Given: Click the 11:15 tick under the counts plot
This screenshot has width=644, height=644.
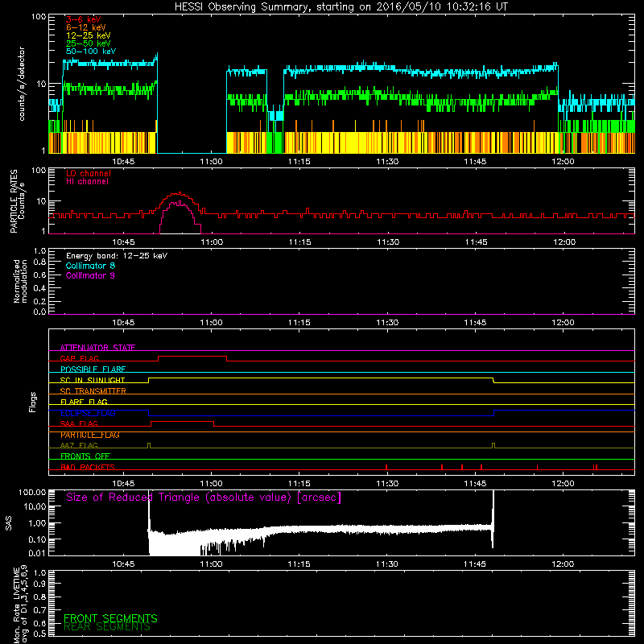Looking at the screenshot, I should pyautogui.click(x=299, y=162).
